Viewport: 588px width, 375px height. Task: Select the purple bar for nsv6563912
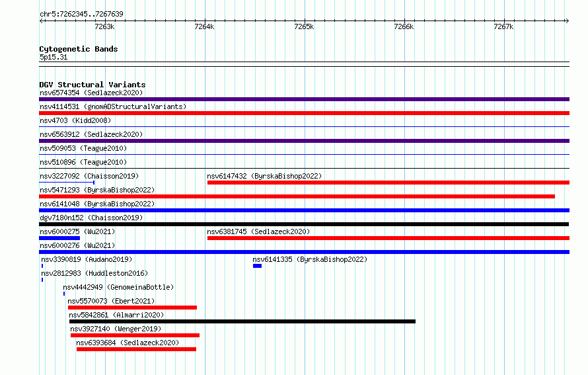tap(304, 141)
